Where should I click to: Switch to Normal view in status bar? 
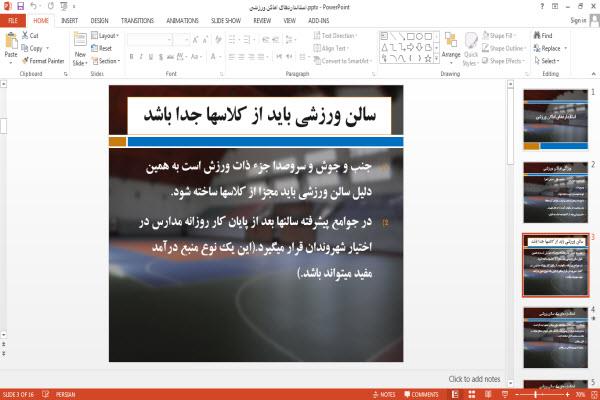[455, 394]
